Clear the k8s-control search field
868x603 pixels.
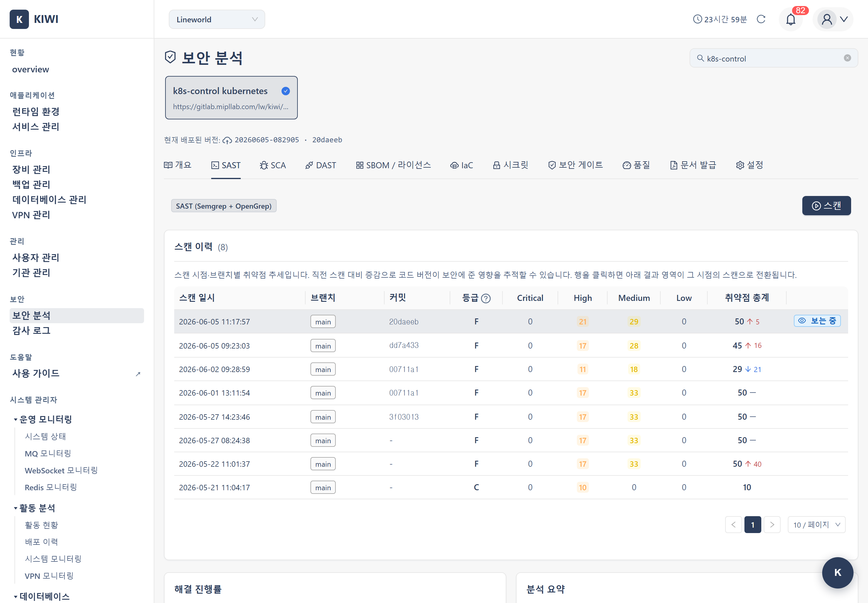(x=848, y=58)
